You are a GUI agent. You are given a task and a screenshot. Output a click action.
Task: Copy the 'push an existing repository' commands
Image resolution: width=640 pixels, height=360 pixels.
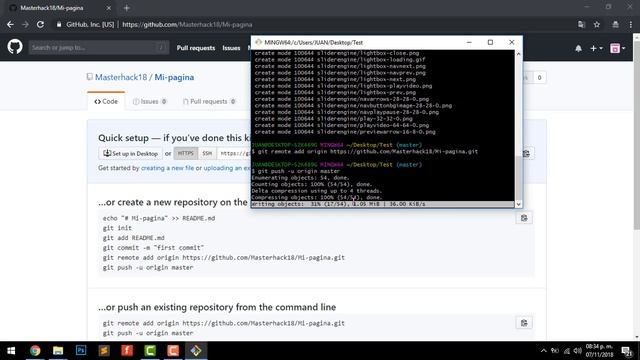(524, 323)
